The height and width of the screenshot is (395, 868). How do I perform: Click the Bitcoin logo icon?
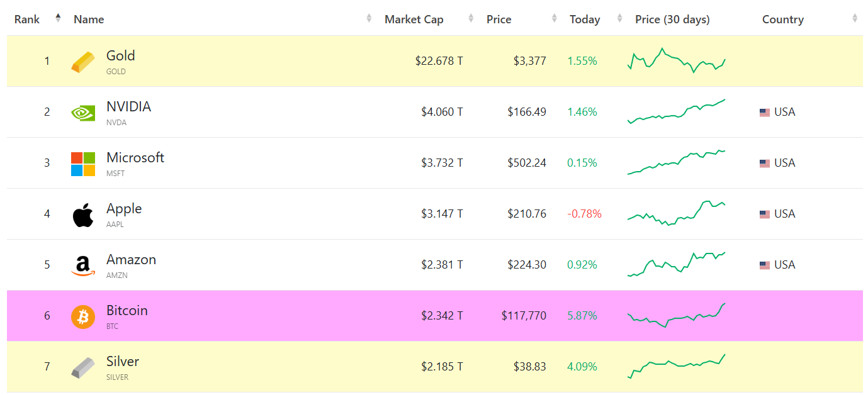(x=83, y=316)
